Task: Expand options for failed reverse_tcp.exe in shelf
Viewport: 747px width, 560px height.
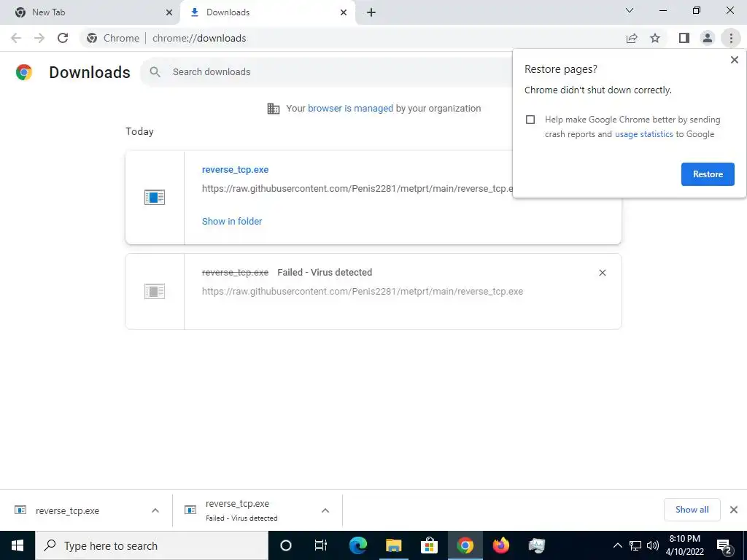Action: click(x=325, y=510)
